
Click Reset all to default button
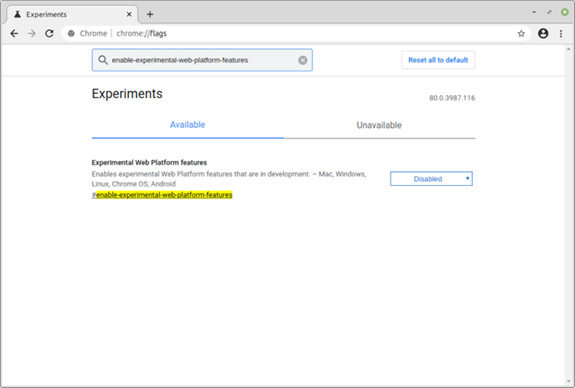tap(438, 60)
